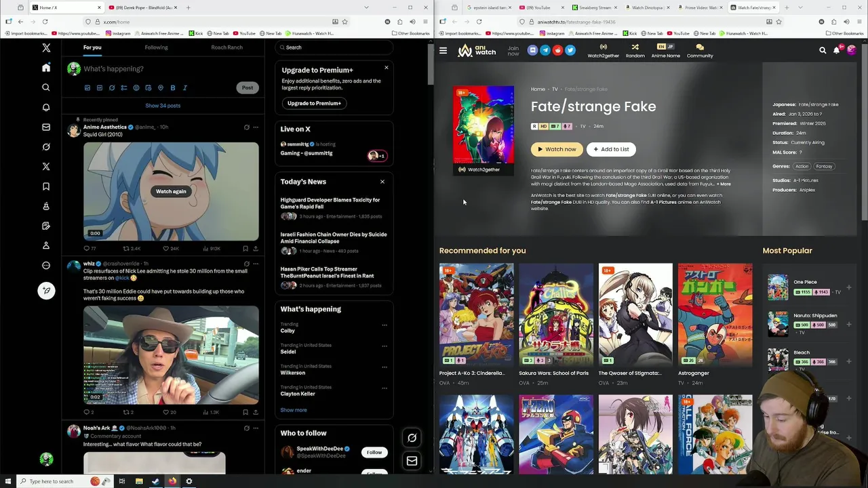Click Home breadcrumb on AniWatch

tap(538, 89)
